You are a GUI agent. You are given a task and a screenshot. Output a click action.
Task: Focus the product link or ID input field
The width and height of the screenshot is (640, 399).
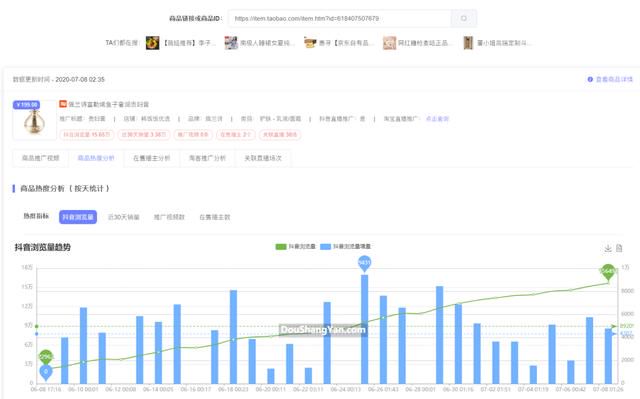click(x=340, y=18)
